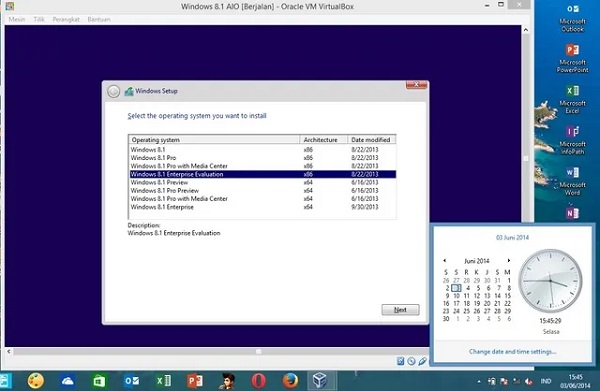Click the Action Center flag tray icon

(504, 381)
